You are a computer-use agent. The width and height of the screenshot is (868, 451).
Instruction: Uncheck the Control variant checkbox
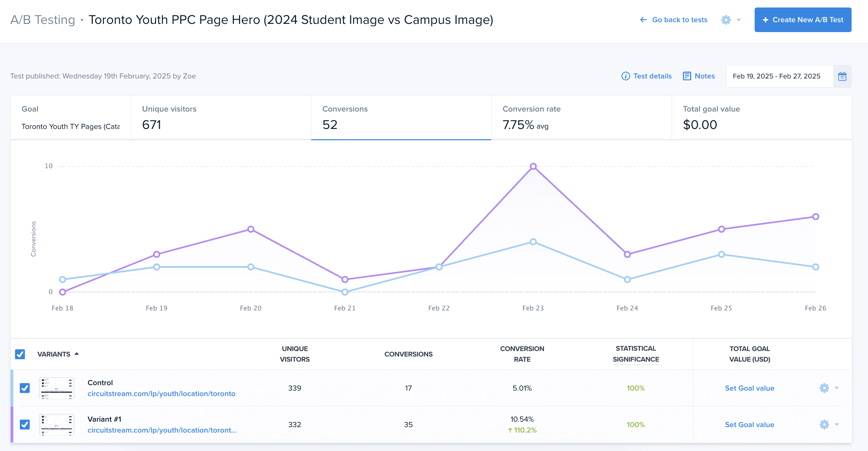coord(25,388)
